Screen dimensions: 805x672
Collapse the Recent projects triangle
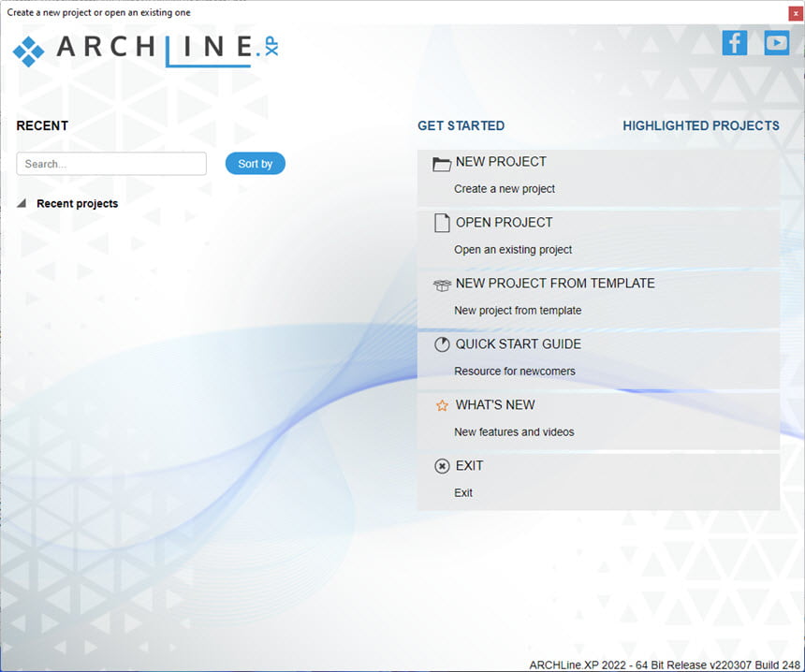(x=21, y=203)
